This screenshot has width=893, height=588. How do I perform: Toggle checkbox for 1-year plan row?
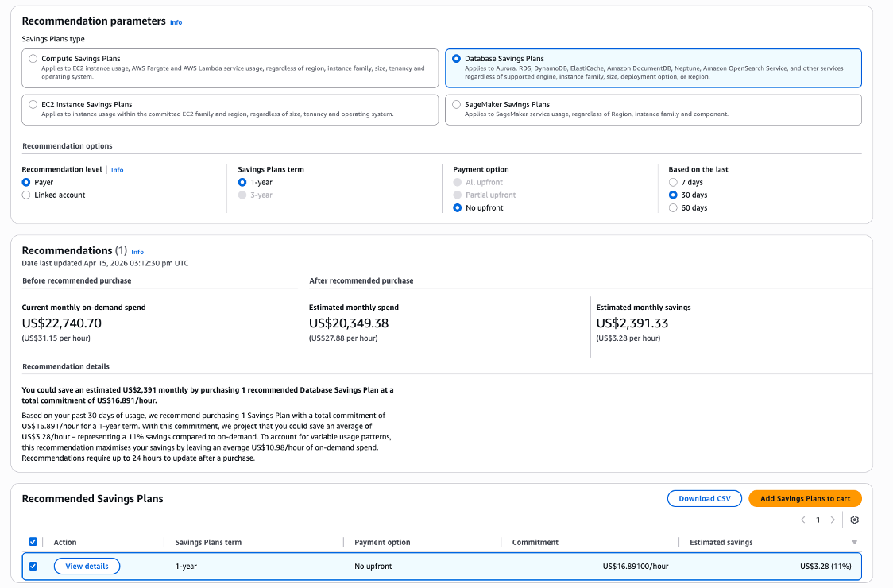pos(33,567)
